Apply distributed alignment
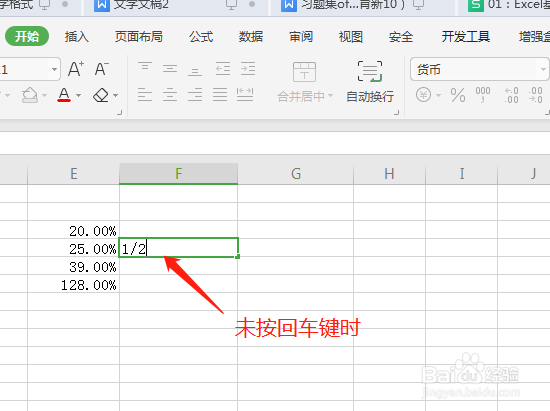550x411 pixels. click(245, 95)
